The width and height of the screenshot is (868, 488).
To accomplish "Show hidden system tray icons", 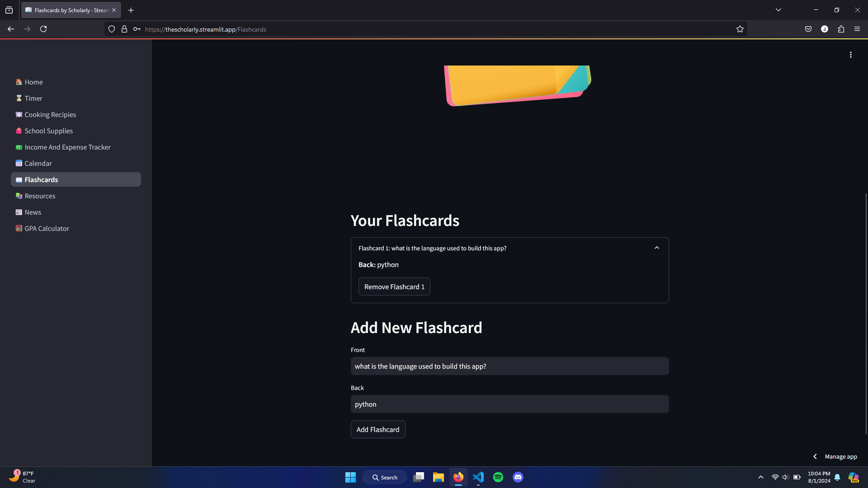I will 761,477.
